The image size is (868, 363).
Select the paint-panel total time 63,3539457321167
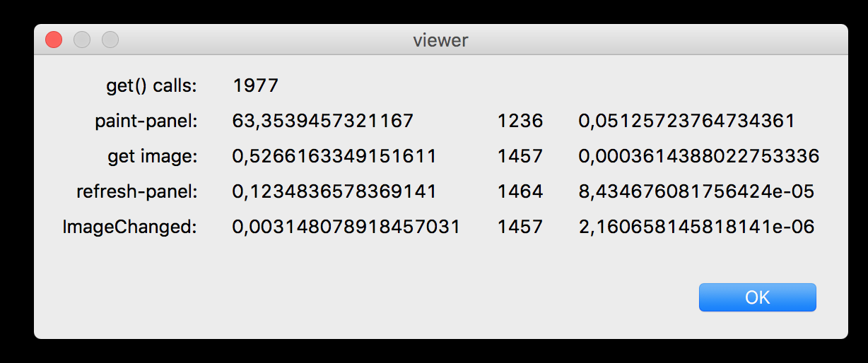[x=322, y=121]
